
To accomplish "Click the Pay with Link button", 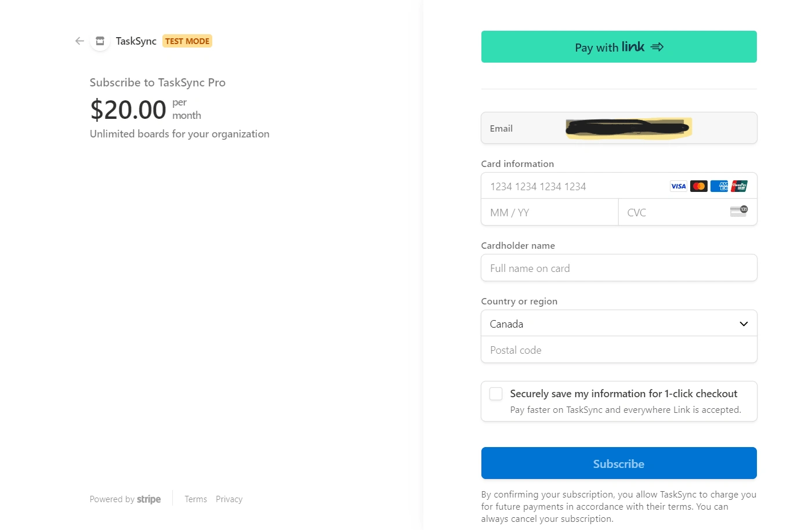I will point(619,46).
